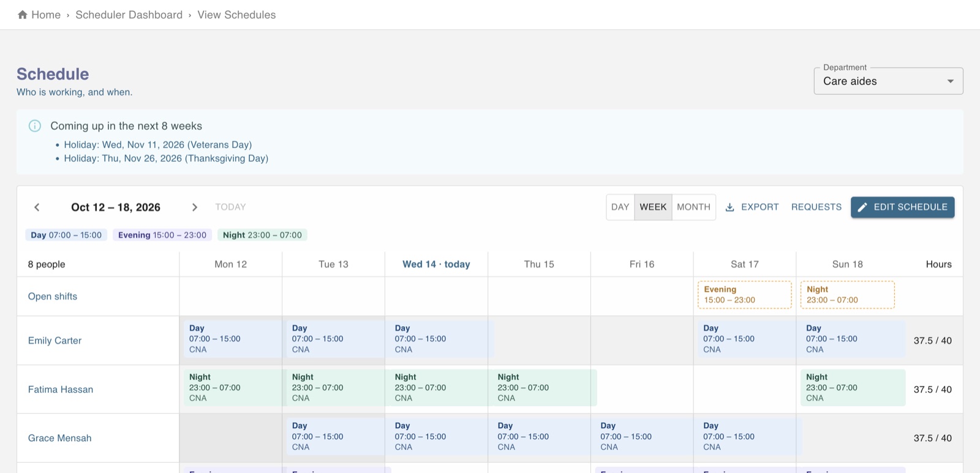Click the Veterans Day holiday notice
This screenshot has width=980, height=473.
pyautogui.click(x=158, y=145)
